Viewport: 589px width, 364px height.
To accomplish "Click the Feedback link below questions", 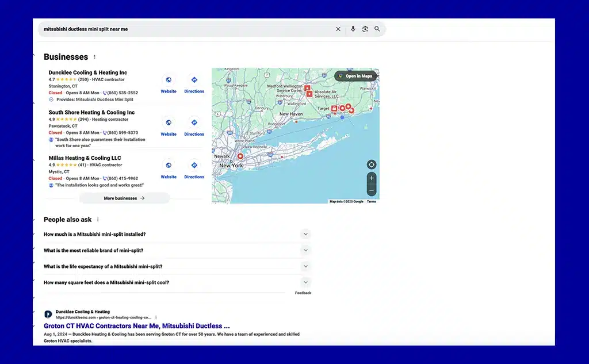I will [x=303, y=293].
